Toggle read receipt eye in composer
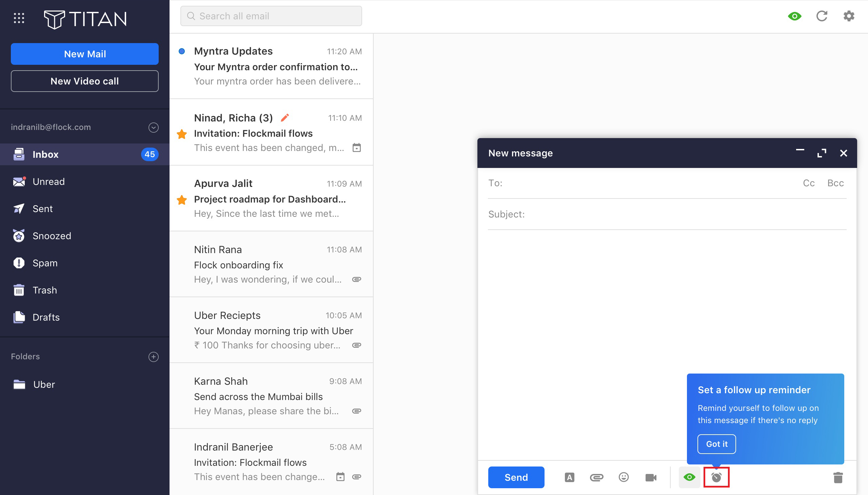Image resolution: width=868 pixels, height=495 pixels. click(689, 477)
